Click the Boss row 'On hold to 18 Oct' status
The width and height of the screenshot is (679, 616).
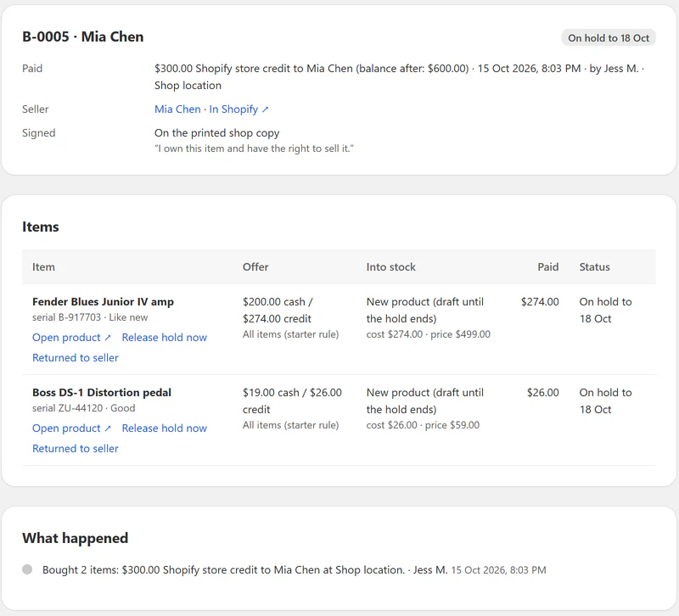click(605, 400)
